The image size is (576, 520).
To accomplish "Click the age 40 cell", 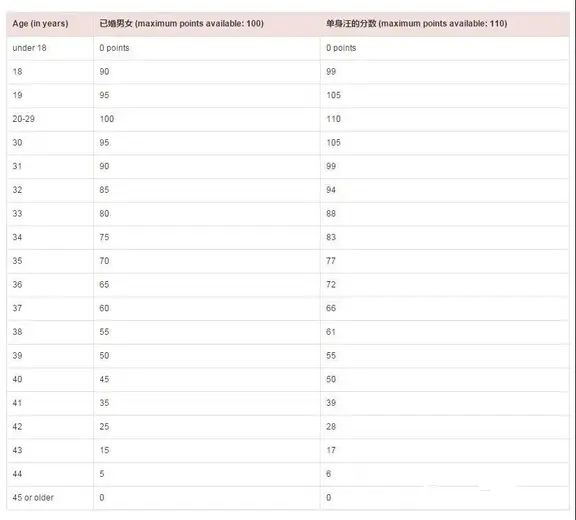I will [x=17, y=379].
